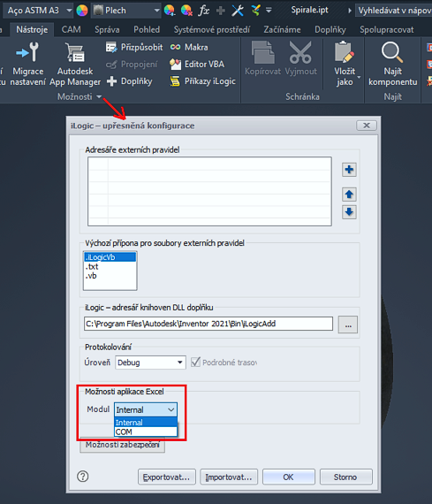Click the DLL directory path field

click(208, 324)
